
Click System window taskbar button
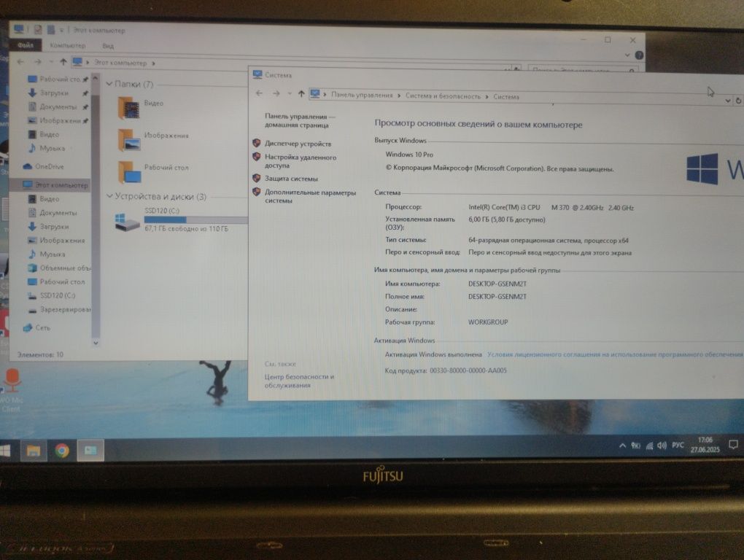(x=90, y=451)
